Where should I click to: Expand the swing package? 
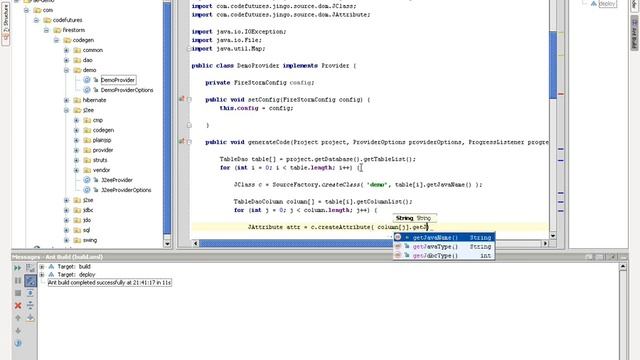pyautogui.click(x=67, y=240)
